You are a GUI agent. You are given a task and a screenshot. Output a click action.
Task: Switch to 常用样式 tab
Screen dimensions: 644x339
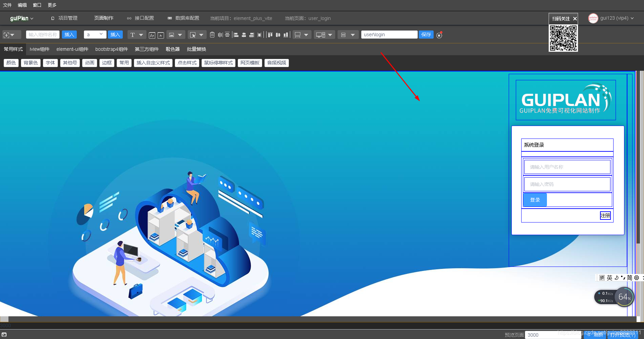[x=13, y=49]
